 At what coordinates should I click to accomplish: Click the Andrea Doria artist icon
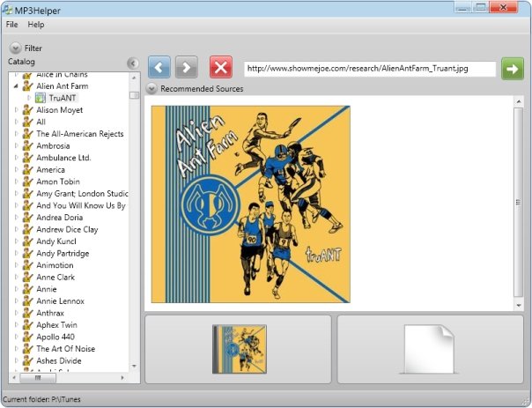tap(27, 218)
